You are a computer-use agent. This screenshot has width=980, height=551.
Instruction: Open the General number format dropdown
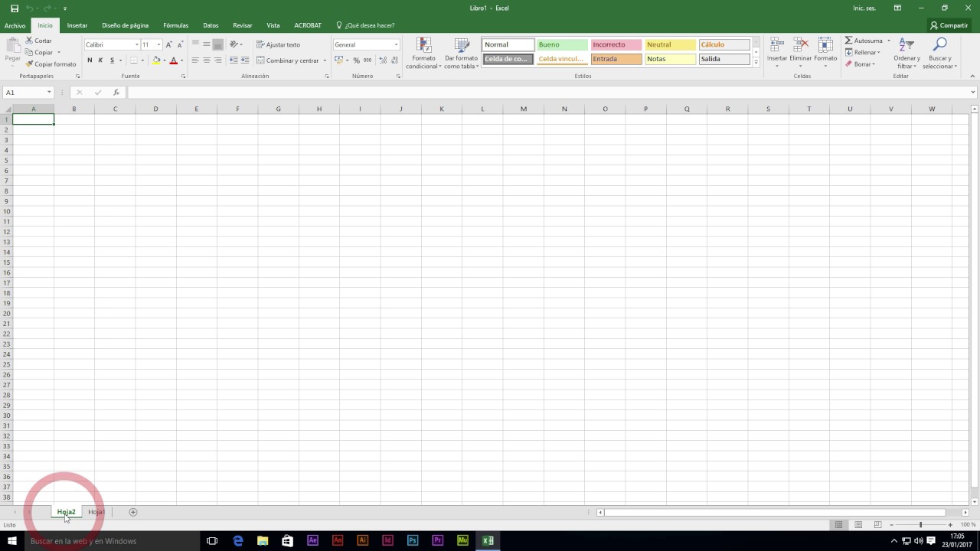(396, 44)
